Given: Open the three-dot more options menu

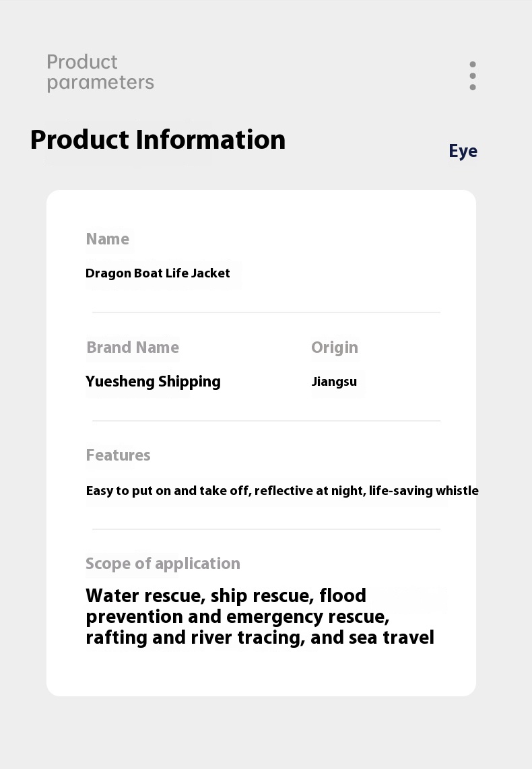Looking at the screenshot, I should click(473, 76).
